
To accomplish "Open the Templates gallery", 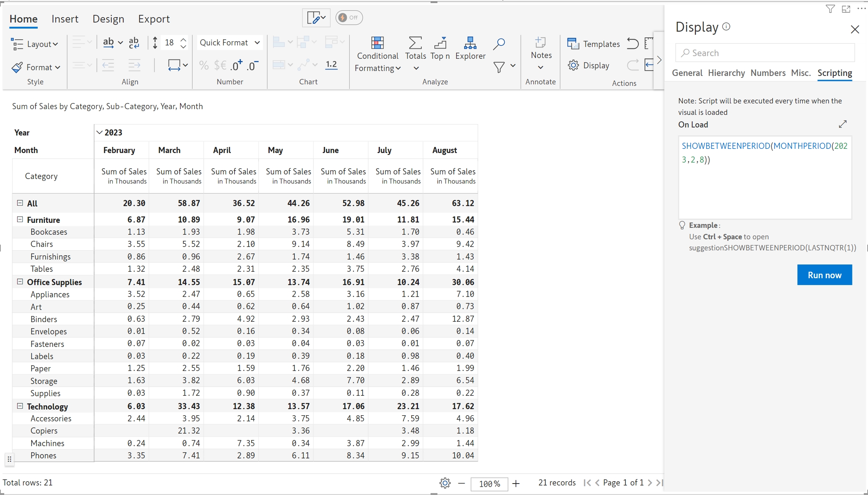I will [593, 44].
